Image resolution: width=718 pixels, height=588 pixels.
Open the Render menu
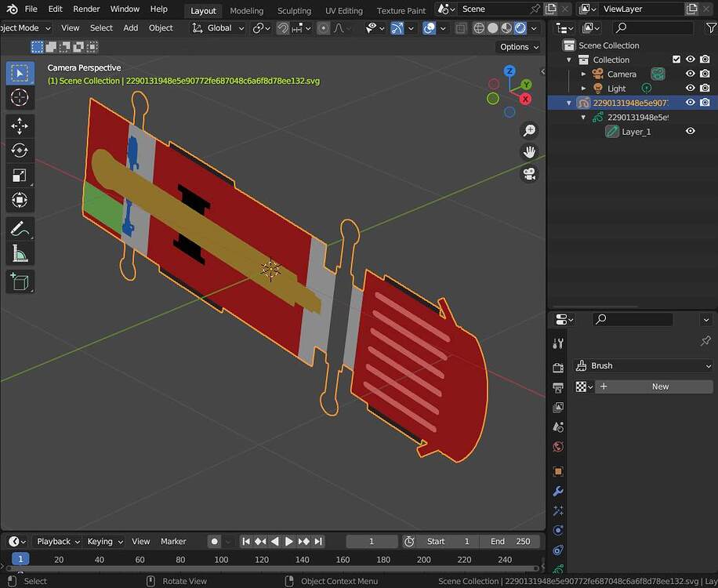pos(86,9)
